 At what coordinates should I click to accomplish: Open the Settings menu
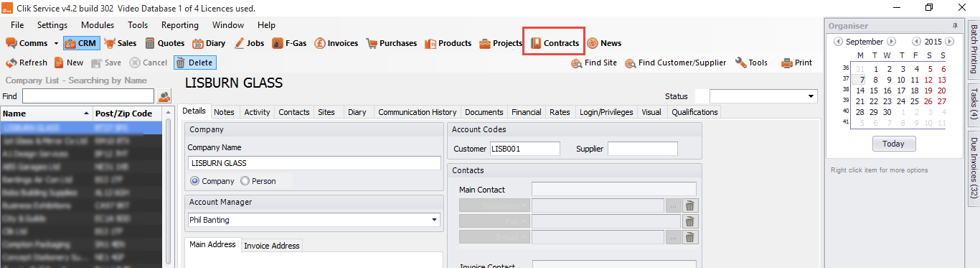pos(52,25)
